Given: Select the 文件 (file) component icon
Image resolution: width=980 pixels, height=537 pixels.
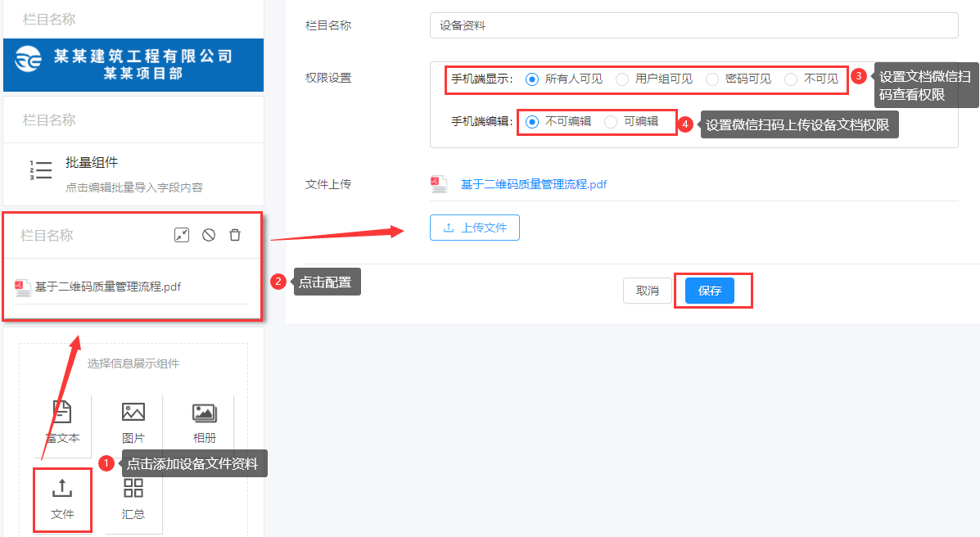Looking at the screenshot, I should point(61,499).
